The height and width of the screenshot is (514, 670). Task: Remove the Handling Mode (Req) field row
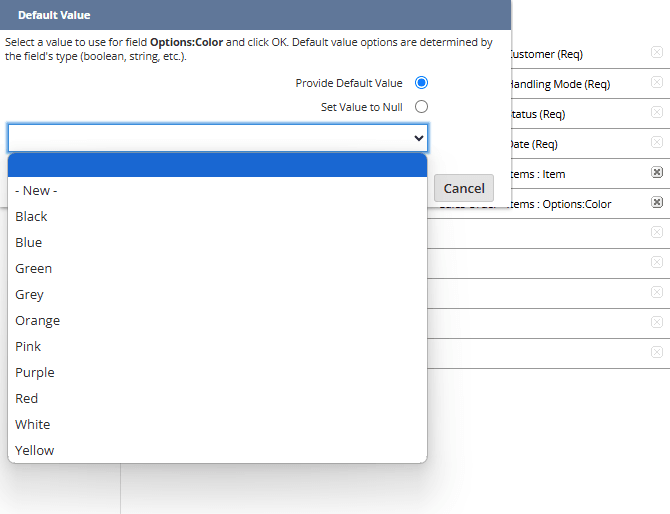pos(657,82)
